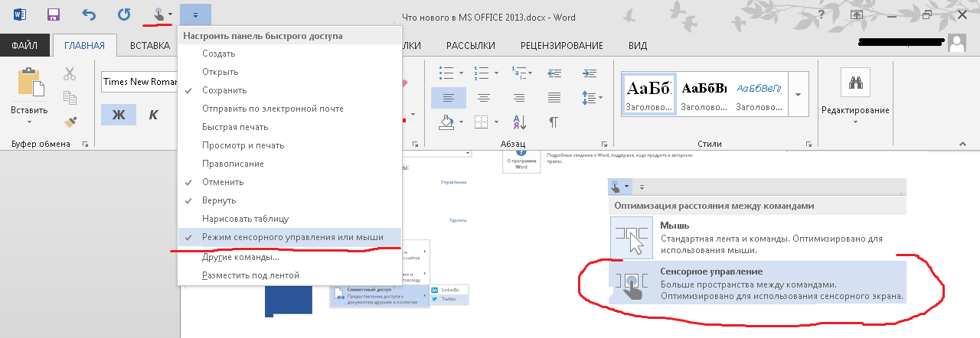This screenshot has width=980, height=338.
Task: Click the Copy icon in clipboard group
Action: [70, 97]
